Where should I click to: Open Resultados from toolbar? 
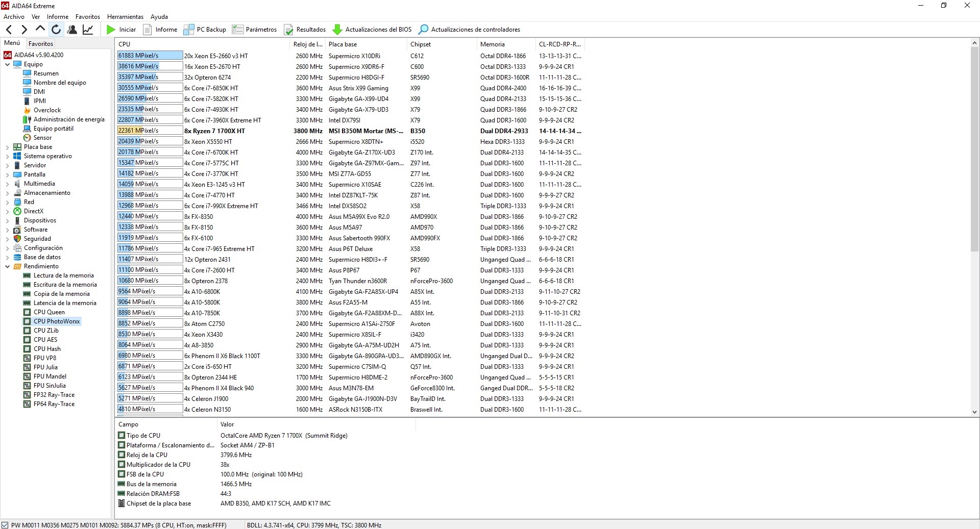click(305, 30)
